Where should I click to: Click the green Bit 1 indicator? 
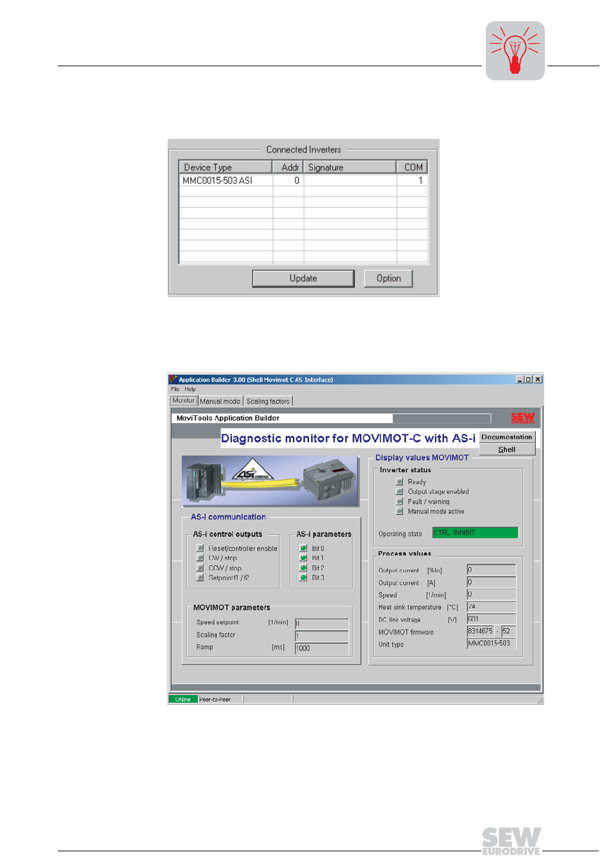coord(303,558)
